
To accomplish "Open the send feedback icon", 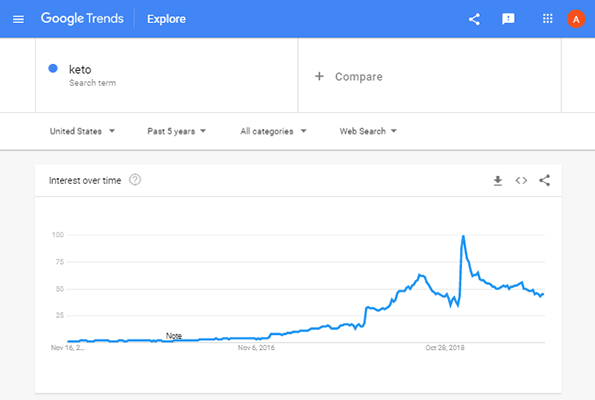I will tap(508, 19).
